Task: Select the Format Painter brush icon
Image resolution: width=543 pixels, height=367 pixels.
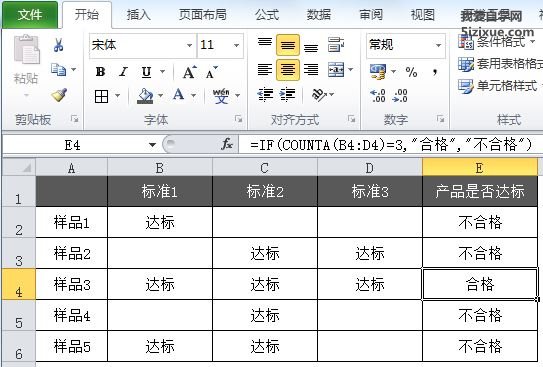Action: [x=59, y=95]
